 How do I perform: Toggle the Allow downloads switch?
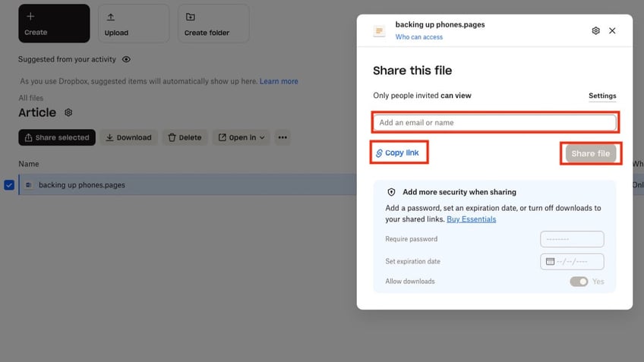tap(579, 282)
